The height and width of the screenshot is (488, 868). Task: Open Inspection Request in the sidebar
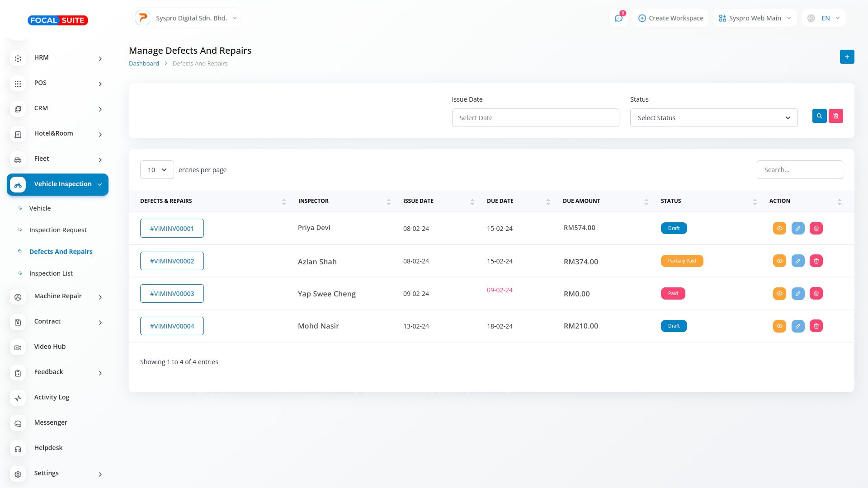pyautogui.click(x=58, y=230)
